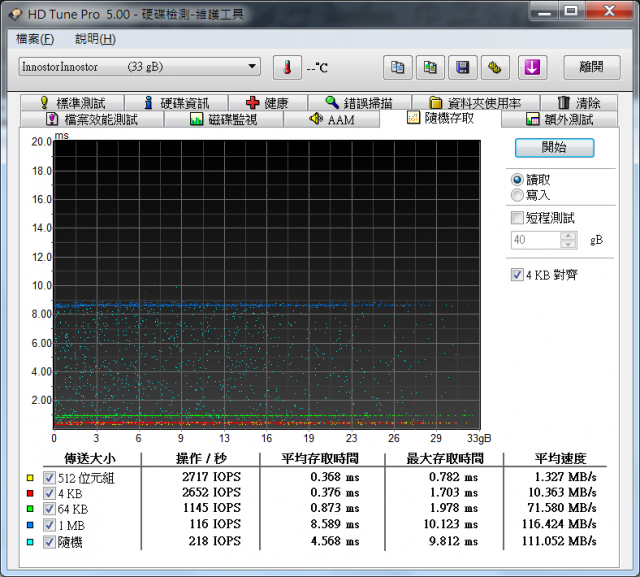Image resolution: width=640 pixels, height=577 pixels.
Task: Decrease short stroke size with down arrow
Action: tap(568, 244)
